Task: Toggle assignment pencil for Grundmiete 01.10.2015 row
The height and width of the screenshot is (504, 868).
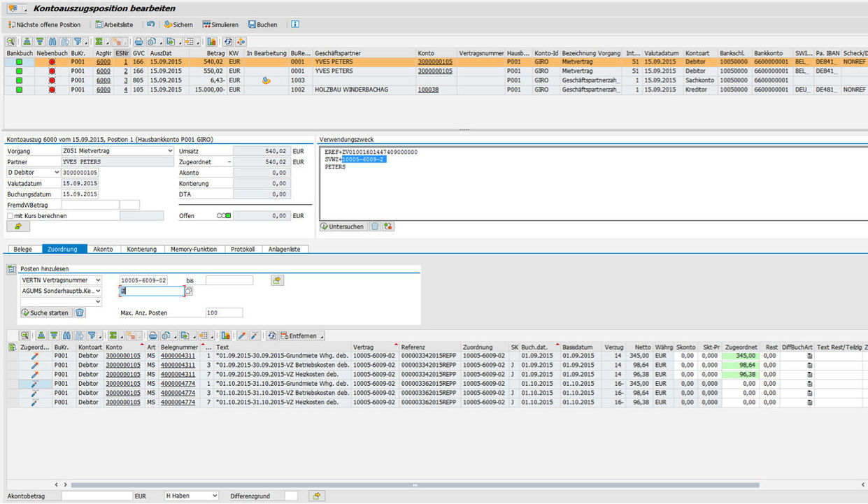Action: 34,384
